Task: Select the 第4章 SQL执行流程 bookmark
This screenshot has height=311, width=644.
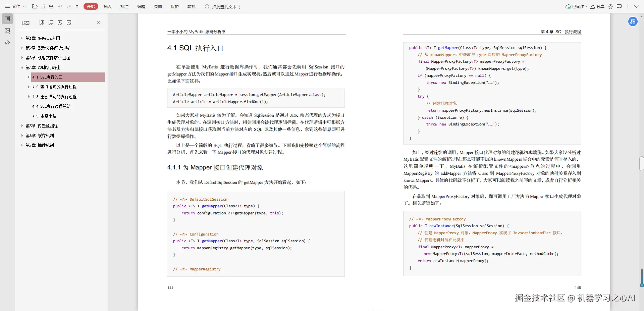Action: pos(43,67)
